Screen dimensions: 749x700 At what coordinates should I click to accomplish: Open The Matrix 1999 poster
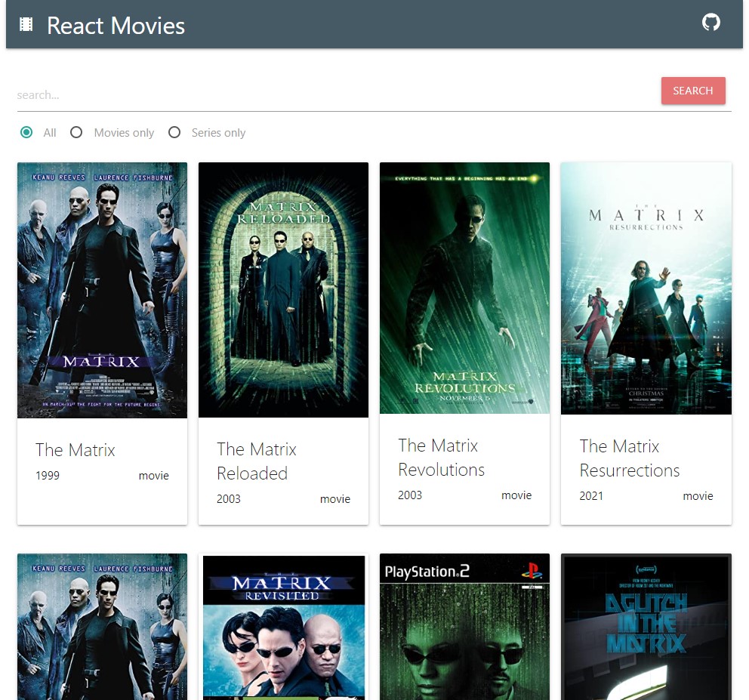coord(102,290)
